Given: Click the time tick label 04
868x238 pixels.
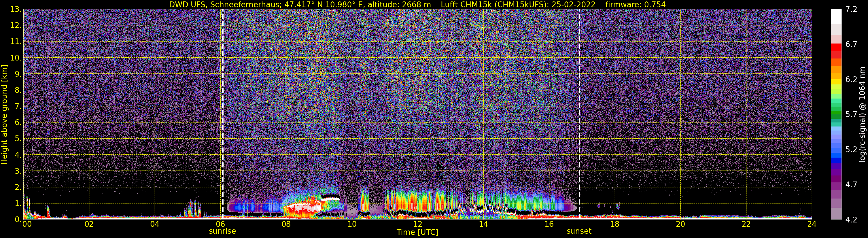Looking at the screenshot, I should tap(155, 224).
